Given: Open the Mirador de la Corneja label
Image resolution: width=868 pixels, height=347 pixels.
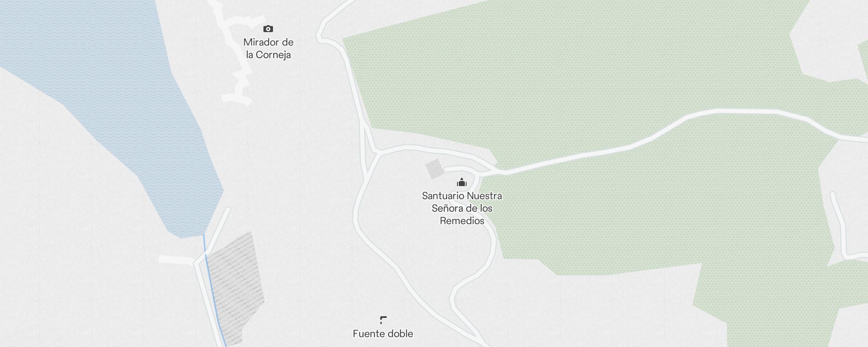Looking at the screenshot, I should click(x=268, y=49).
